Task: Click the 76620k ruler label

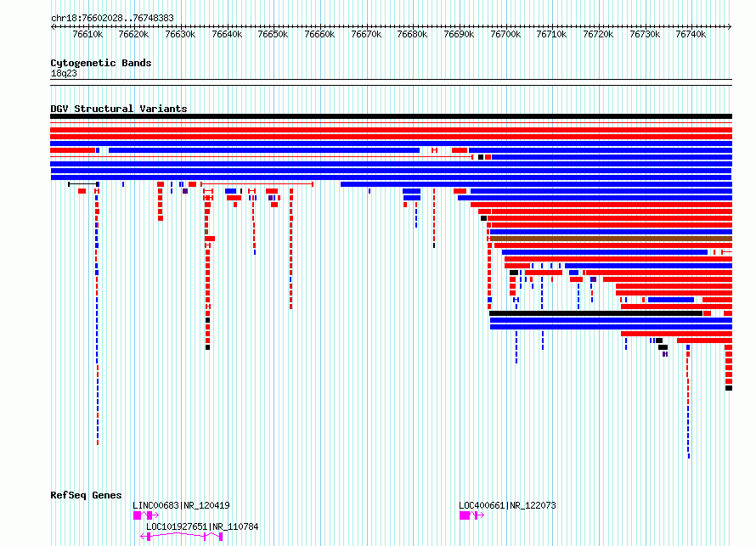Action: point(133,34)
